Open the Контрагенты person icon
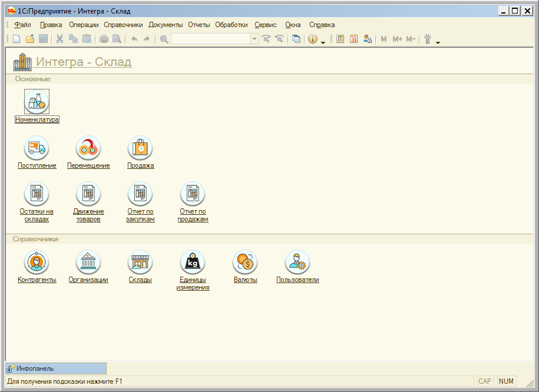The height and width of the screenshot is (392, 539). point(37,262)
